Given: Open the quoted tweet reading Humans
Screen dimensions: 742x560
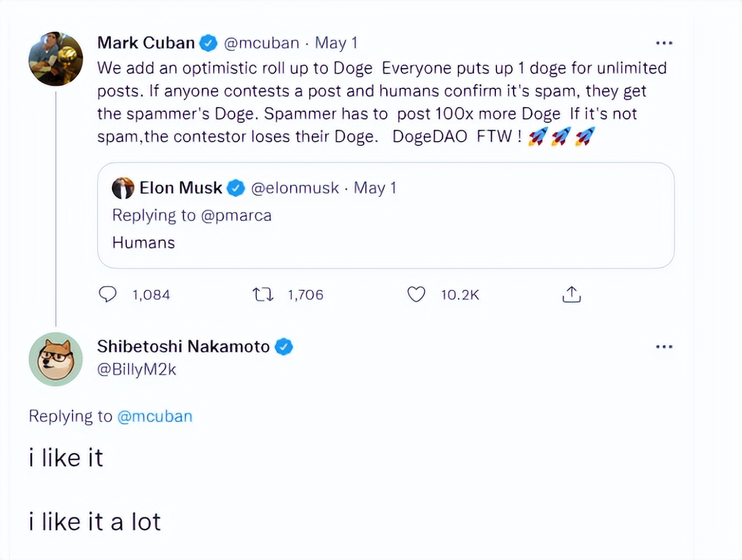Looking at the screenshot, I should point(385,242).
